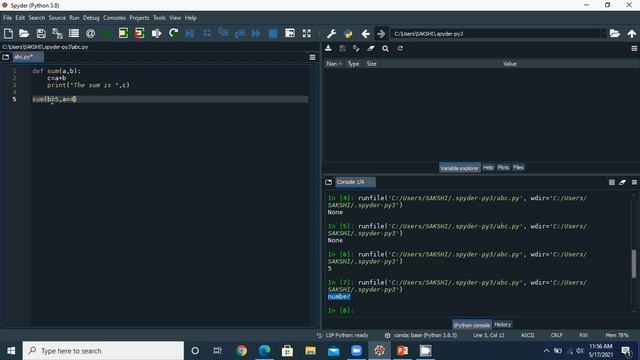Open the editor pane options hamburger menu
Screen dimensions: 640x360
(312, 57)
